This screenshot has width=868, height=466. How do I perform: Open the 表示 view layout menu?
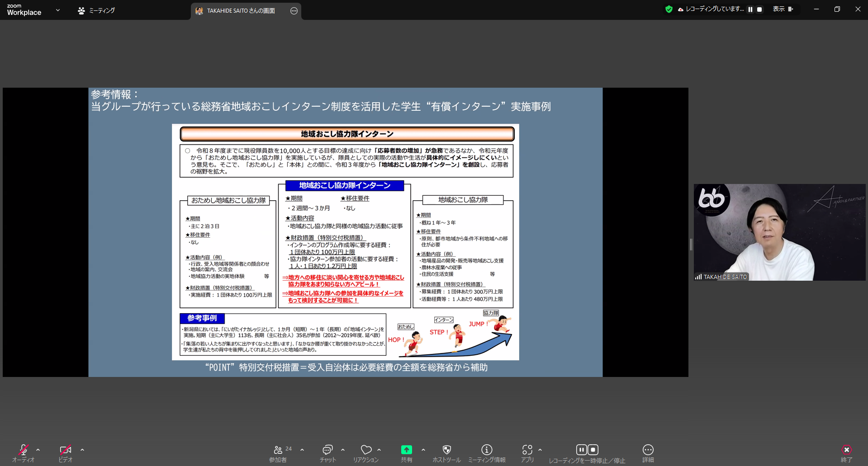pyautogui.click(x=783, y=9)
